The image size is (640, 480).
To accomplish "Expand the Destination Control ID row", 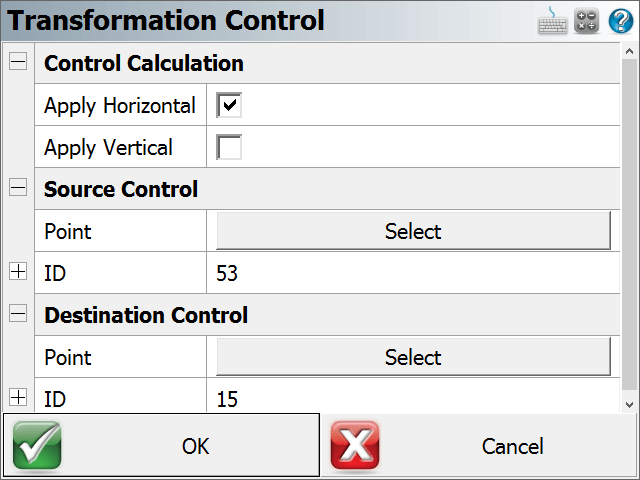I will click(x=18, y=397).
